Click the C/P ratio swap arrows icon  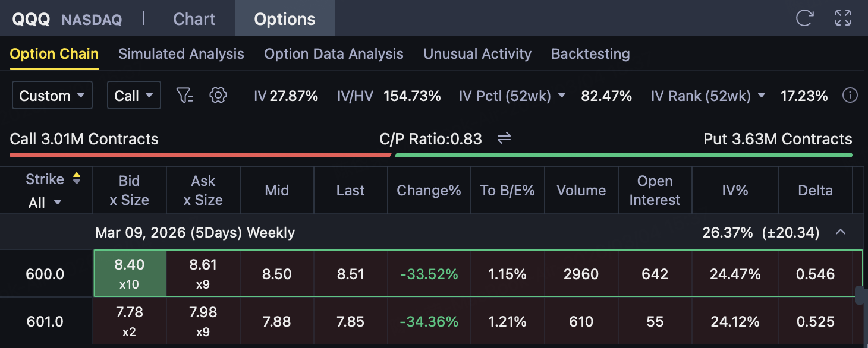[504, 138]
